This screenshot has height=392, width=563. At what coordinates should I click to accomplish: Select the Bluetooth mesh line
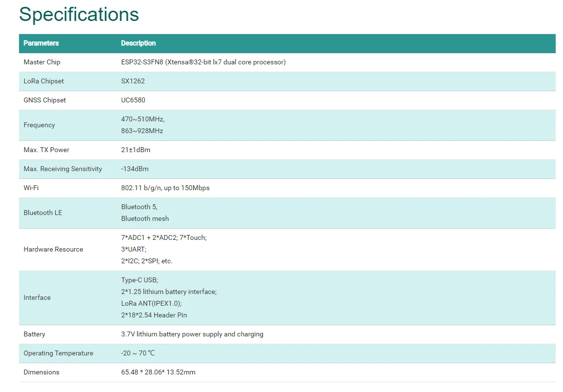click(x=145, y=219)
